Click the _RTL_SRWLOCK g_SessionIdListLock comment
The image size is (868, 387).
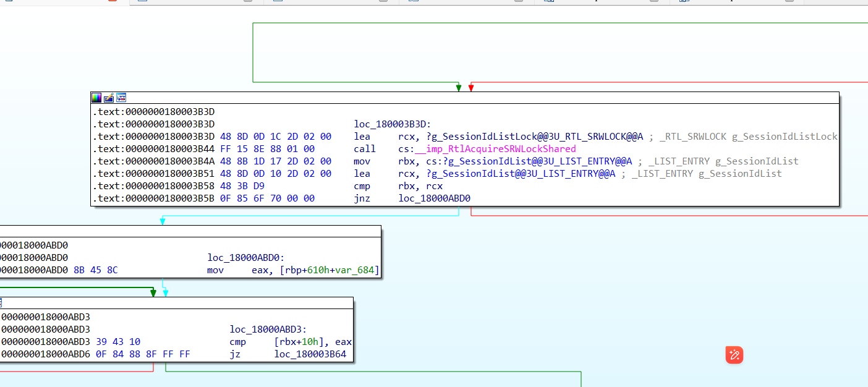coord(749,137)
